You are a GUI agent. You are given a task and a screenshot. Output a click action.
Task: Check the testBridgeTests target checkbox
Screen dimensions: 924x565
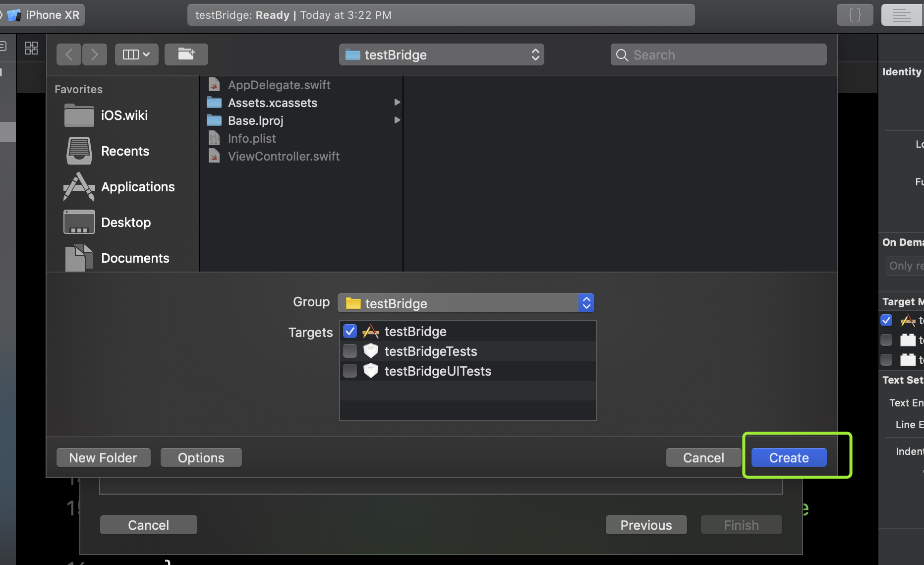(x=350, y=351)
